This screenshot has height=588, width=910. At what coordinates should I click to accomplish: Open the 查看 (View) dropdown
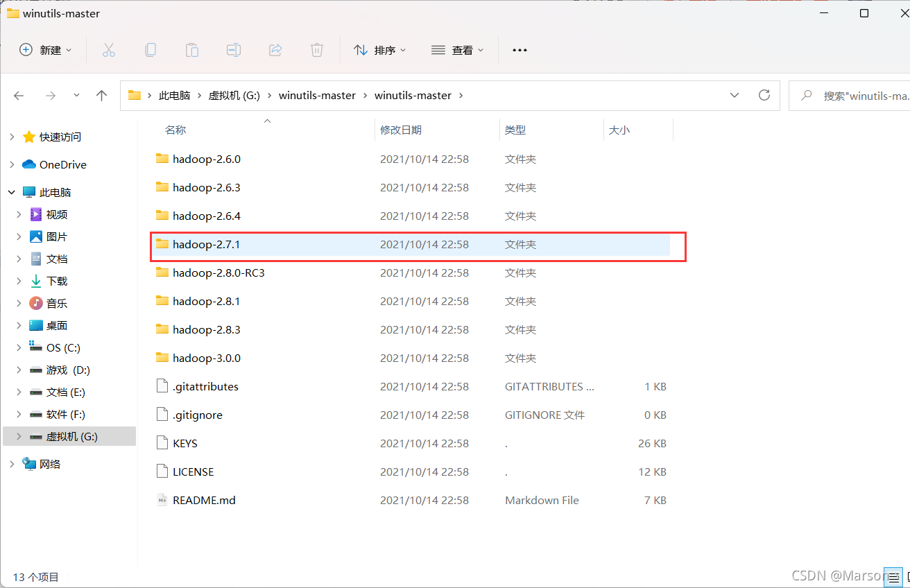click(x=458, y=50)
